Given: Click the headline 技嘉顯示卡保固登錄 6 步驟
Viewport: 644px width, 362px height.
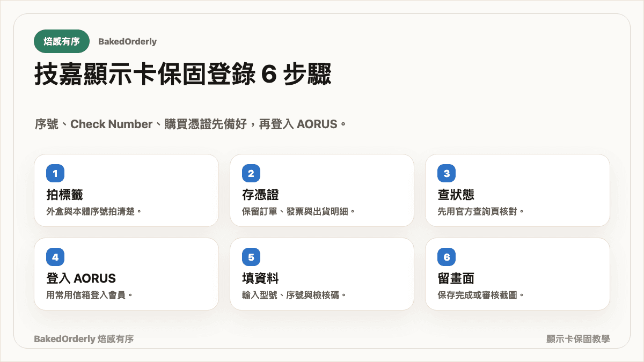Looking at the screenshot, I should 183,75.
